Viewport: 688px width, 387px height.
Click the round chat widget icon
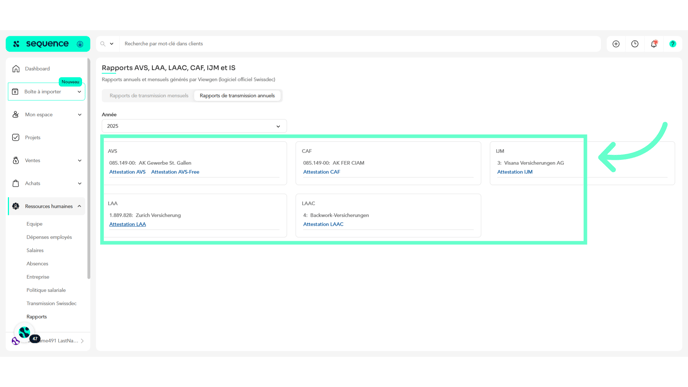coord(24,332)
